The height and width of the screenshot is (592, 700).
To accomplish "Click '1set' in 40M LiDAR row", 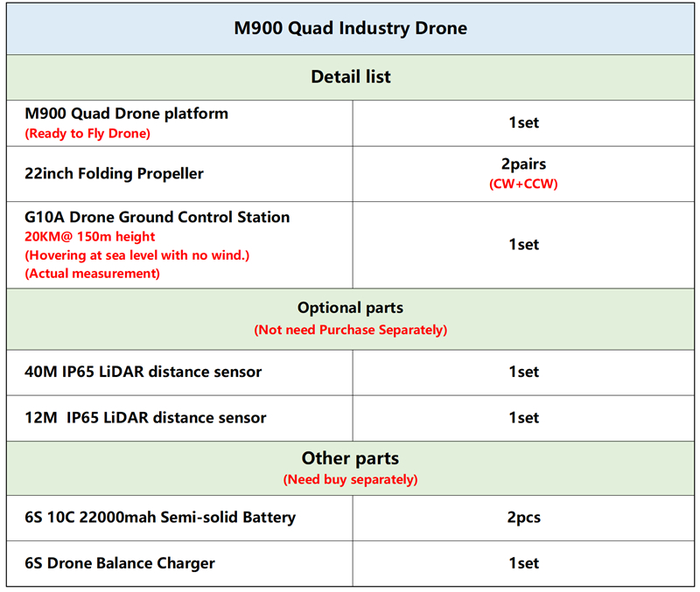I will (x=523, y=372).
